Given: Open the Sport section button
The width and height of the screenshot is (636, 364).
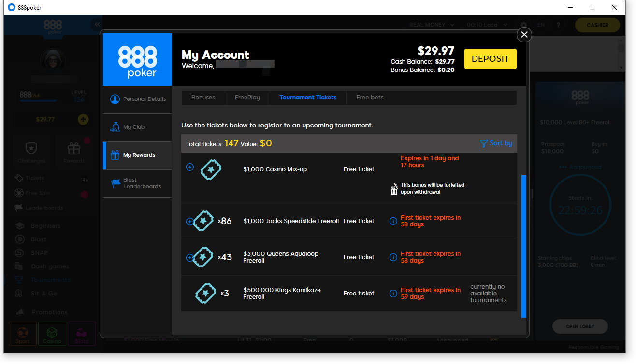Looking at the screenshot, I should pyautogui.click(x=23, y=334).
